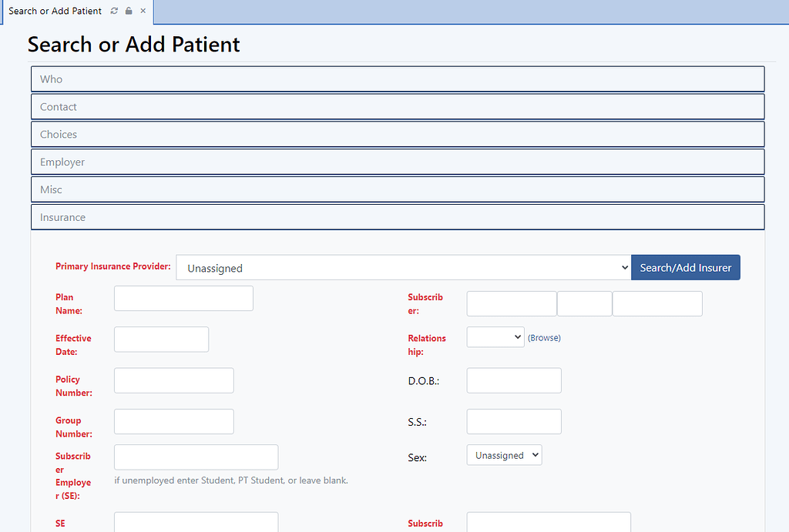Screen dimensions: 789x532
Task: Click the Group Number input field
Action: click(x=173, y=421)
